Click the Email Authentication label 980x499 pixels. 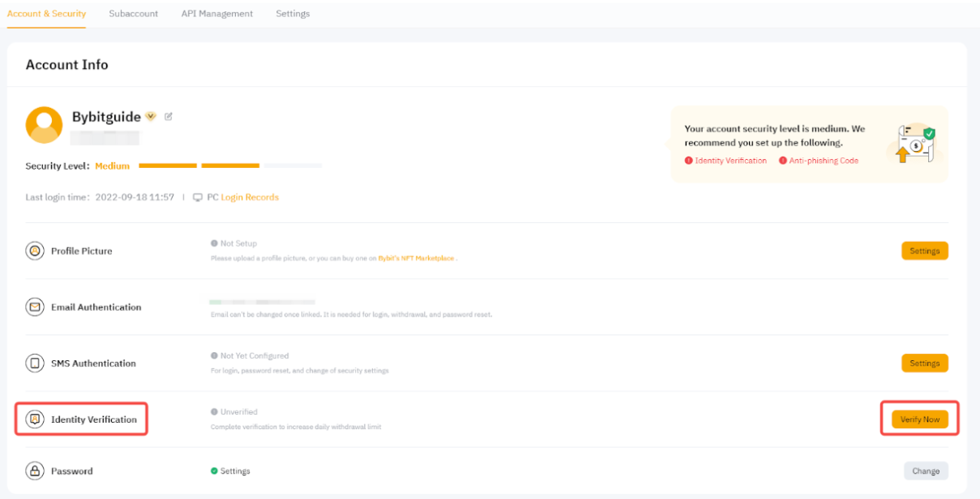click(x=96, y=307)
